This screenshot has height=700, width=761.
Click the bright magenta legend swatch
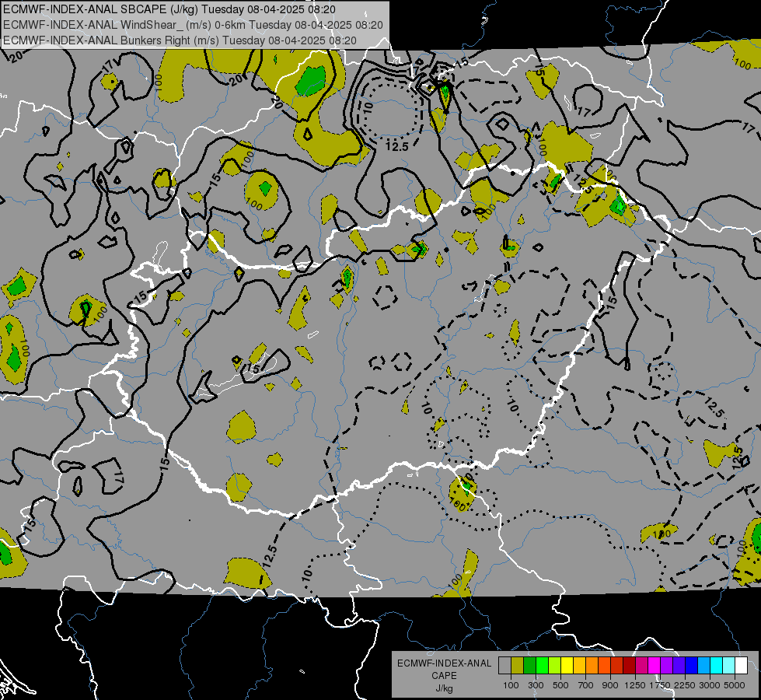(654, 665)
